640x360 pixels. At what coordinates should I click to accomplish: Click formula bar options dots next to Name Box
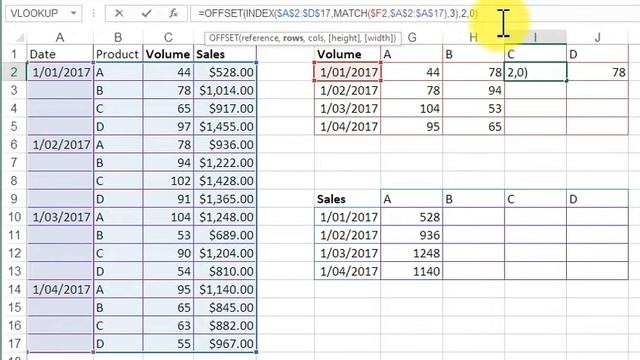93,13
